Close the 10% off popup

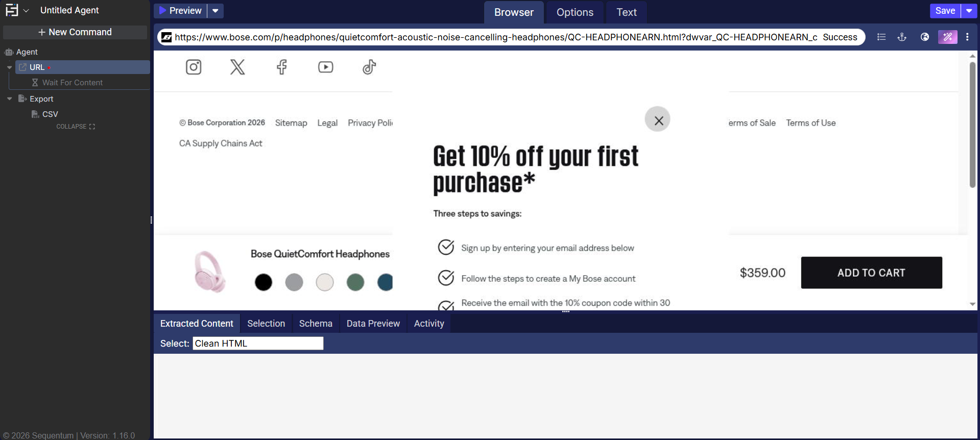[x=658, y=119]
